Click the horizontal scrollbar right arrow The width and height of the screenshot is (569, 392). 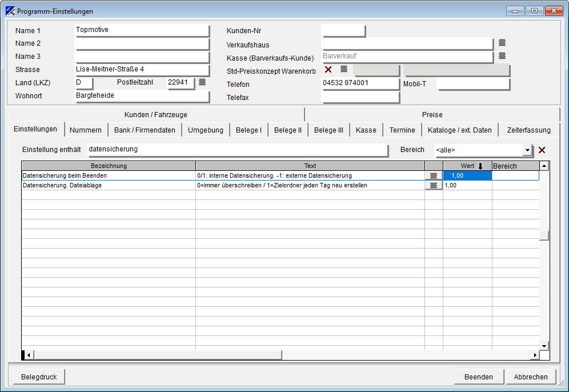[x=535, y=355]
